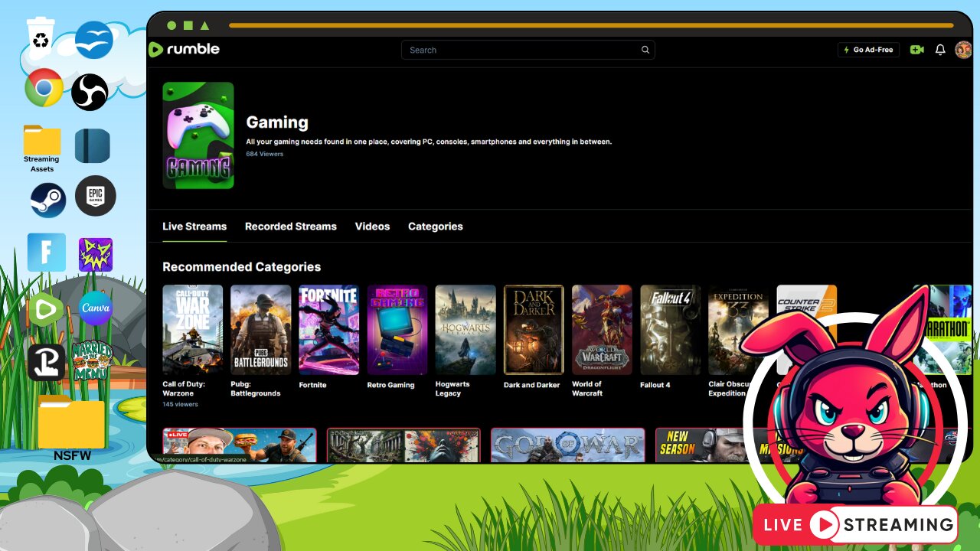980x551 pixels.
Task: Open the Dark and Darker category cover
Action: (534, 330)
